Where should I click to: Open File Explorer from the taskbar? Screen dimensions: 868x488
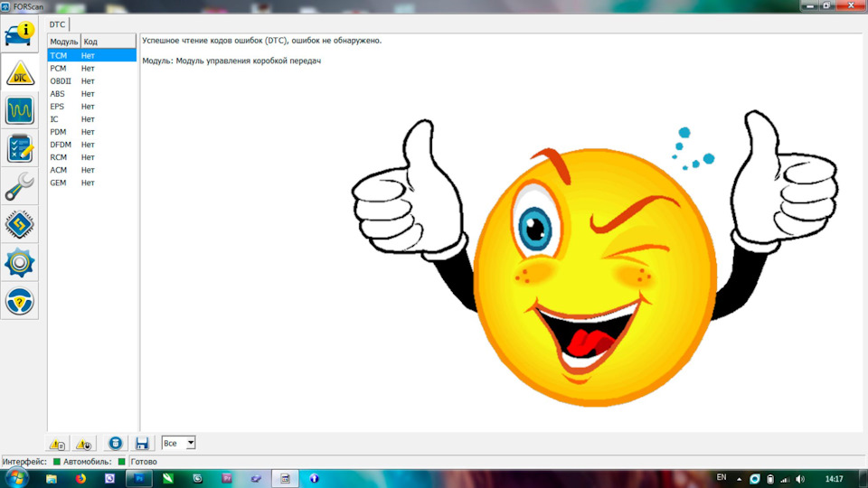pos(52,479)
